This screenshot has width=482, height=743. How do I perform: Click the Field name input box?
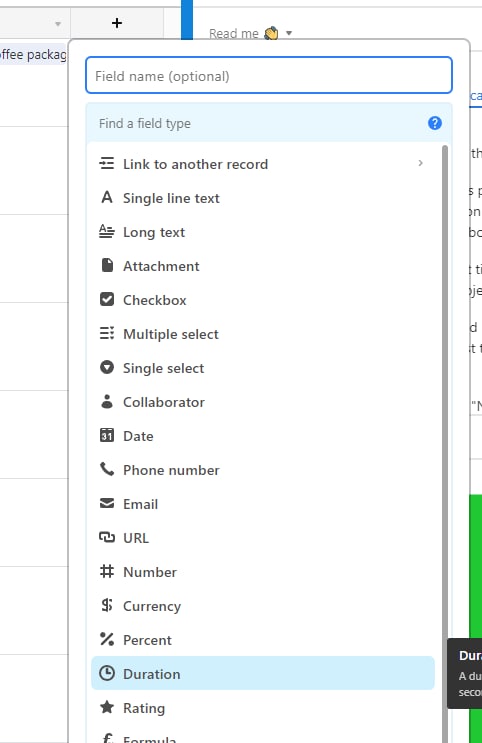(269, 75)
